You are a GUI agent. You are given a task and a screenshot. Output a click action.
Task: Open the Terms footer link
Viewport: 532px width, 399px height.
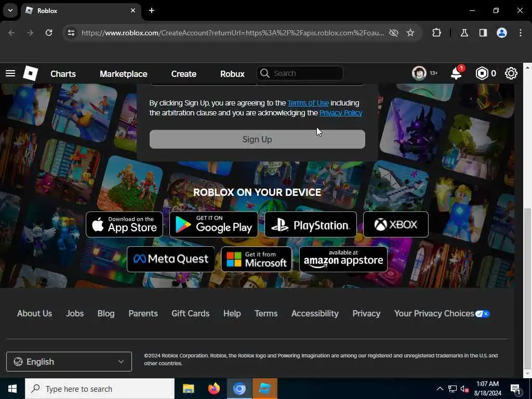(x=266, y=313)
